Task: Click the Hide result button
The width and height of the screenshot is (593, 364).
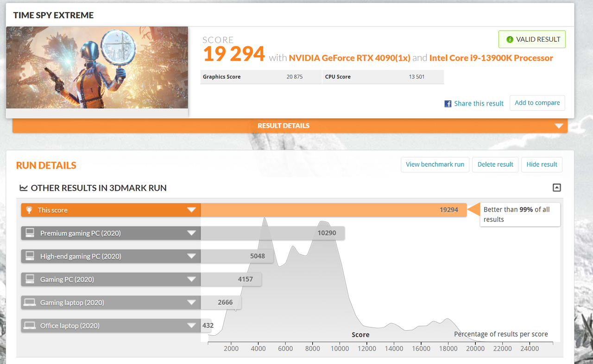Action: point(542,164)
